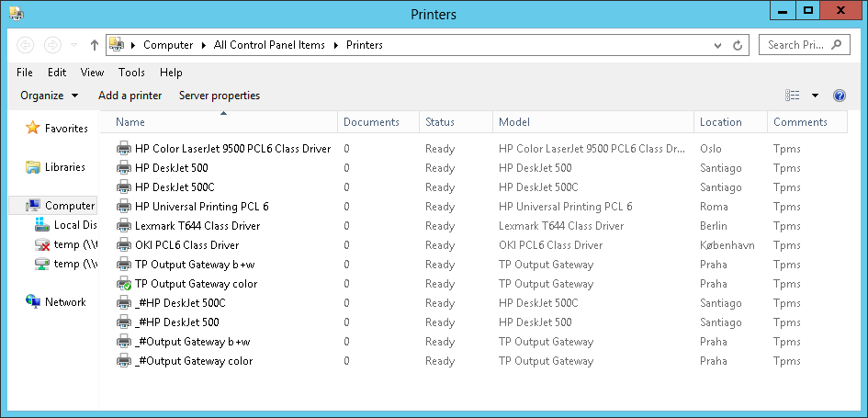
Task: Click the Local Disk drive icon
Action: (42, 225)
